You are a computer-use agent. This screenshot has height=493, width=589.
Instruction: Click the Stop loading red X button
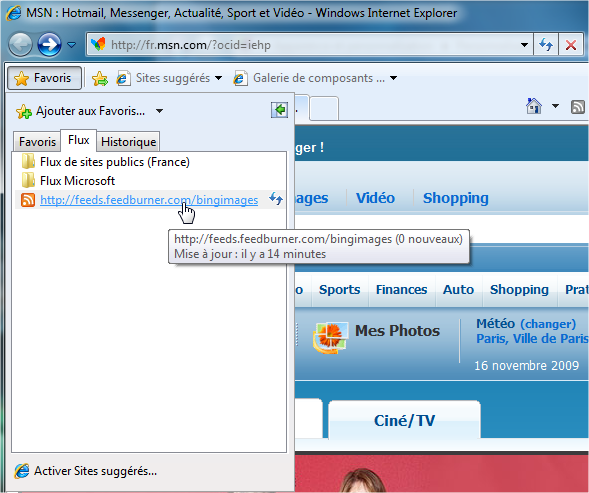(571, 45)
